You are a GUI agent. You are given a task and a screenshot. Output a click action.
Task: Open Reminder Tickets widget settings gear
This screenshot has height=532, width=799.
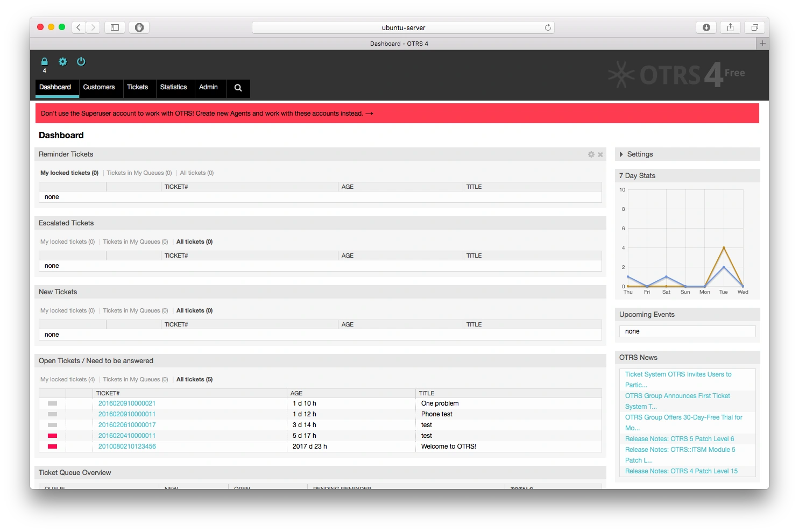pyautogui.click(x=591, y=154)
